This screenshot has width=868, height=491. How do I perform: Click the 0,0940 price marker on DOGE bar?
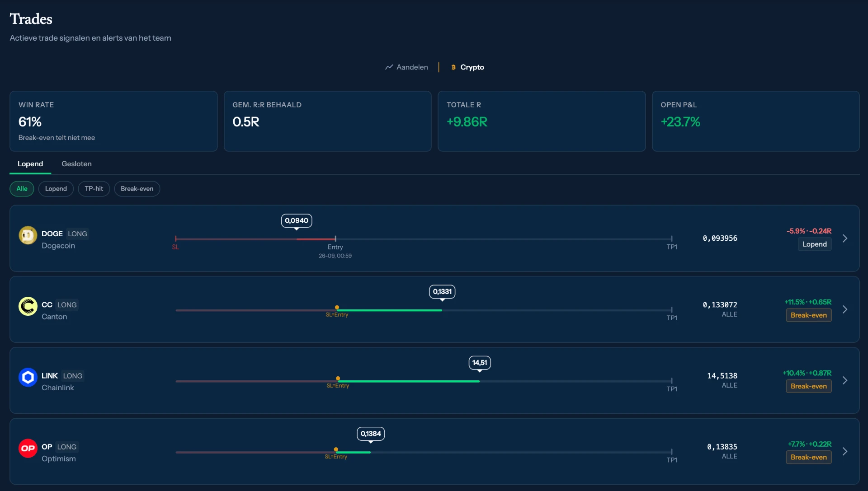297,220
